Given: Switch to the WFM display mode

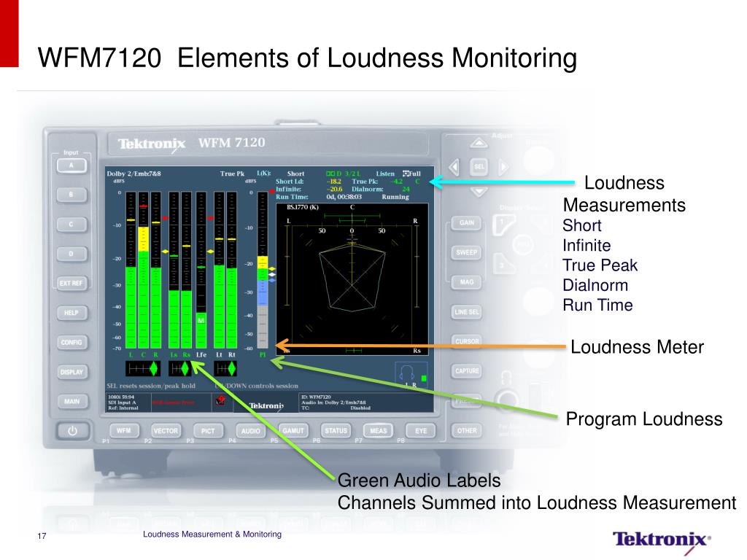Looking at the screenshot, I should coord(123,430).
